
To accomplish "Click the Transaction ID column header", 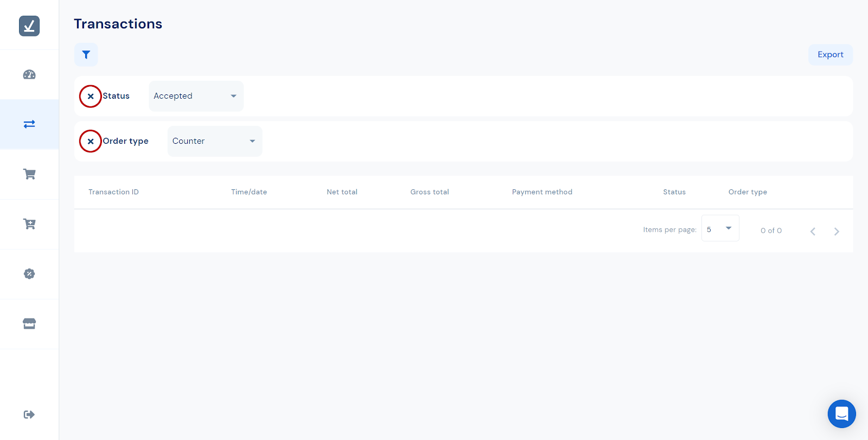I will [x=113, y=192].
